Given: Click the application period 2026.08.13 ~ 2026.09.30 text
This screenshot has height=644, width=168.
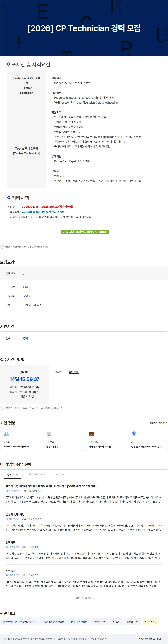Looking at the screenshot, I should pos(47,206).
